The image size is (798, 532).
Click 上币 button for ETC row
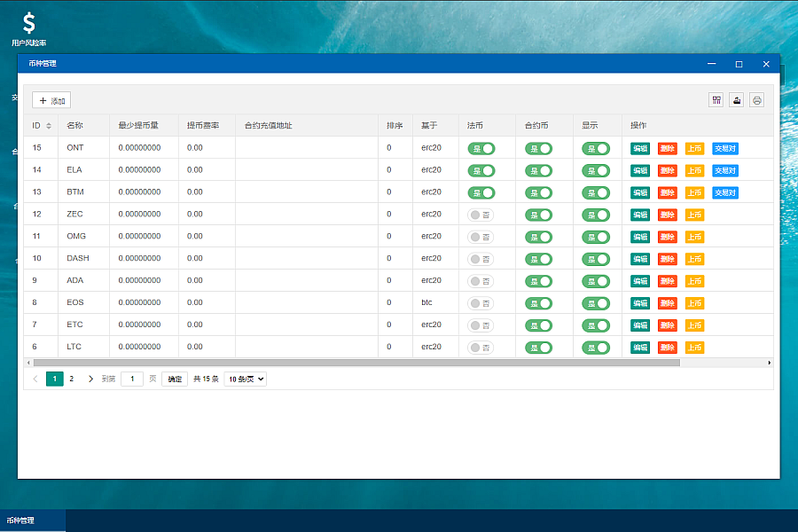coord(694,325)
